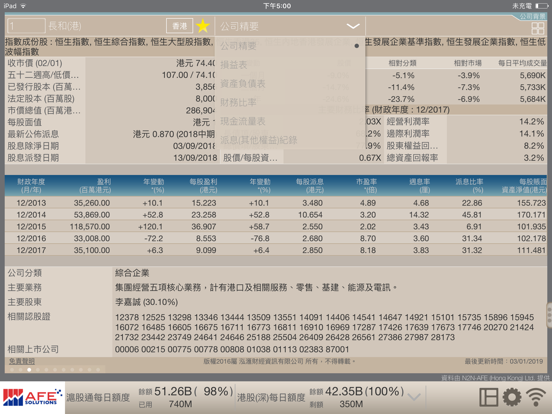This screenshot has height=414, width=552.
Task: Tap the 邊際利潤率 ratio label
Action: [408, 134]
